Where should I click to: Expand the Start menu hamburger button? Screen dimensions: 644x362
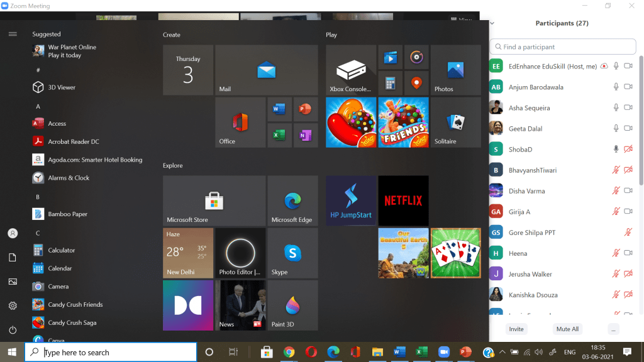[13, 34]
